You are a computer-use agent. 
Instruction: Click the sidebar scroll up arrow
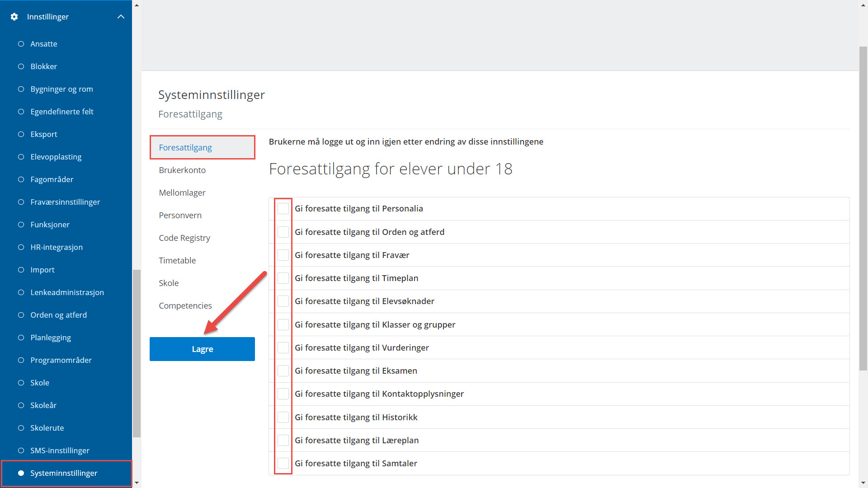(x=137, y=5)
